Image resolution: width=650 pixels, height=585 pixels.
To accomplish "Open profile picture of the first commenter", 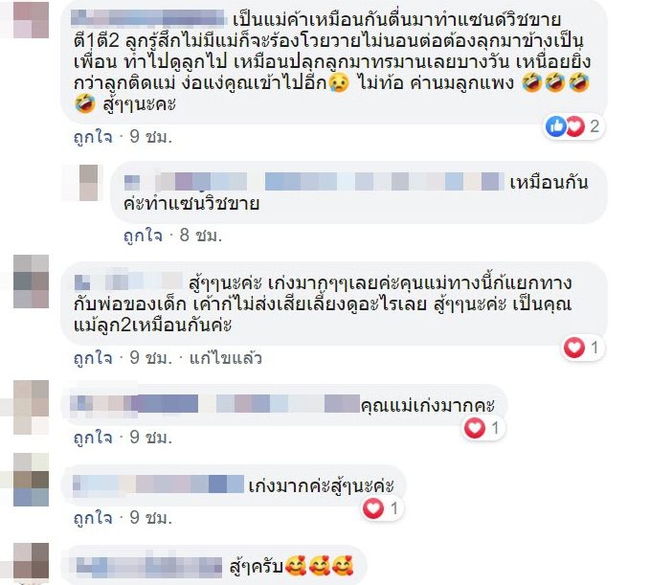I will (31, 19).
